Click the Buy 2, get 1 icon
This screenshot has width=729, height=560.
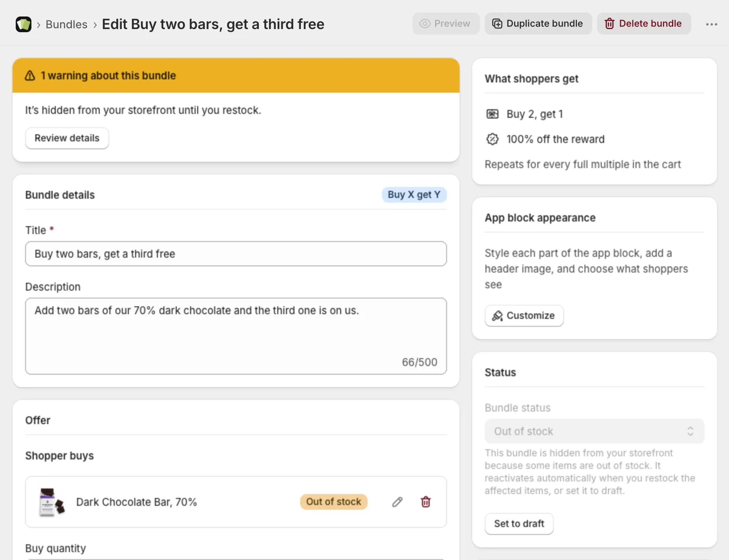pos(492,114)
